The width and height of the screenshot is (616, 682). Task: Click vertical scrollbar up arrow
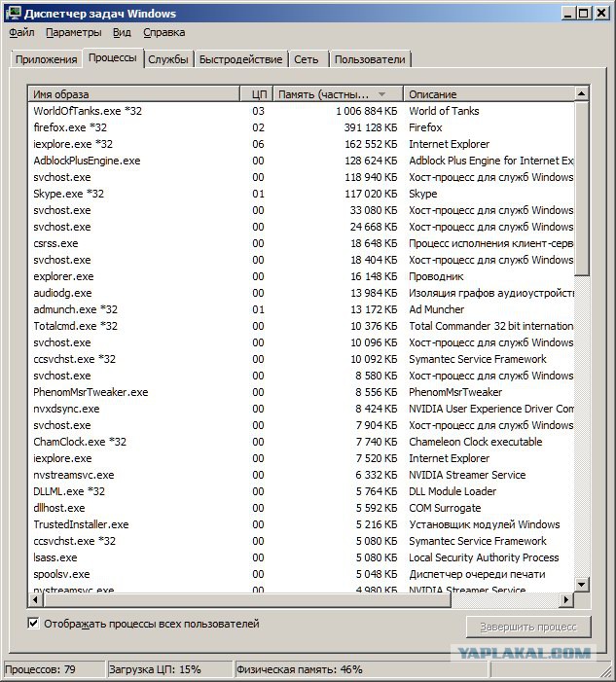[x=582, y=93]
